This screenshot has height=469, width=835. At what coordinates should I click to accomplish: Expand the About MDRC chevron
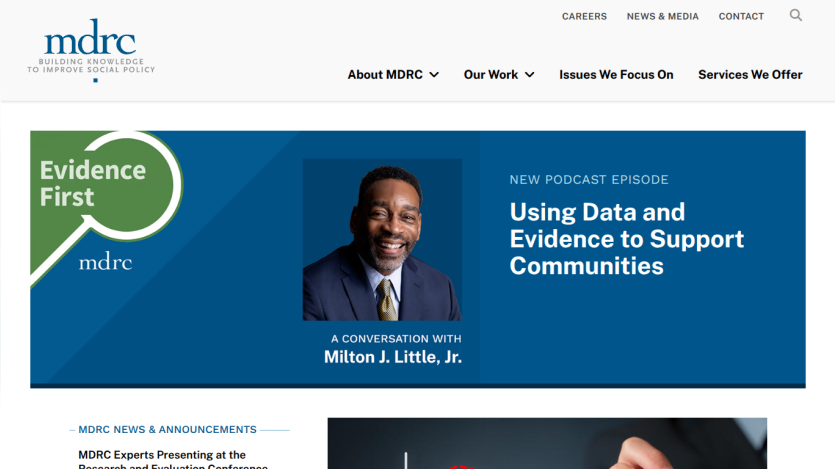click(x=434, y=75)
